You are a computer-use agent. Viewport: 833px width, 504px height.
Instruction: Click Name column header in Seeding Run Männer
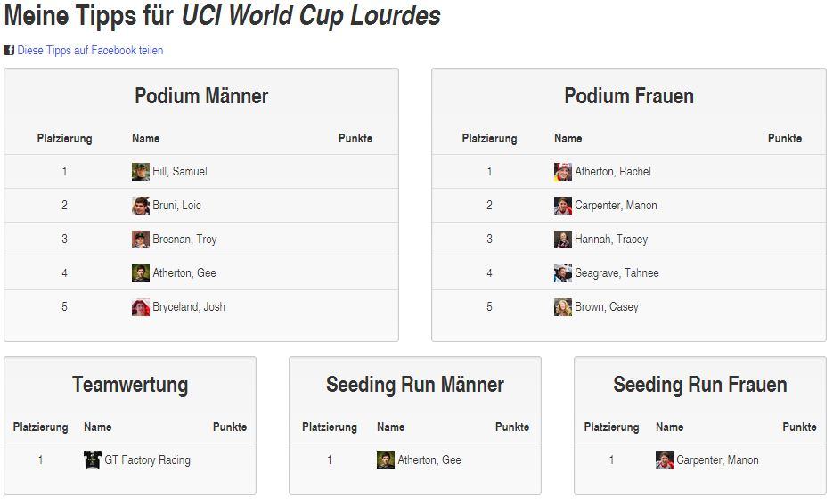pos(391,427)
